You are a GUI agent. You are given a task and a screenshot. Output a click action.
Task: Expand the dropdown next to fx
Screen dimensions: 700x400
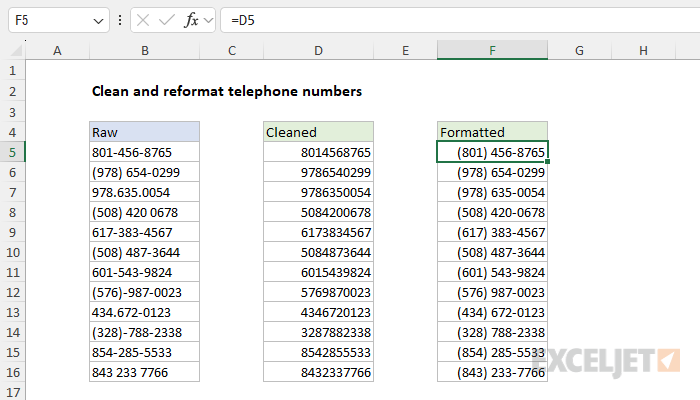click(x=208, y=20)
